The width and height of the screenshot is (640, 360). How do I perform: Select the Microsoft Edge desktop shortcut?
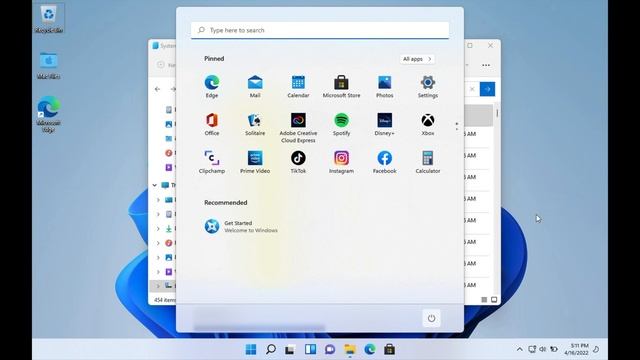click(x=49, y=114)
